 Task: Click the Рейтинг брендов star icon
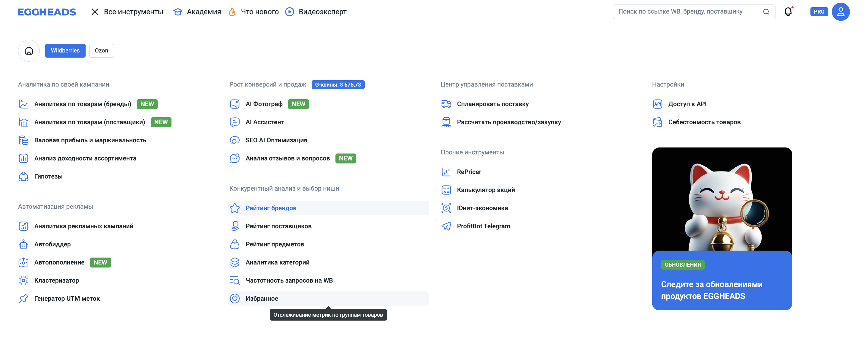point(235,208)
